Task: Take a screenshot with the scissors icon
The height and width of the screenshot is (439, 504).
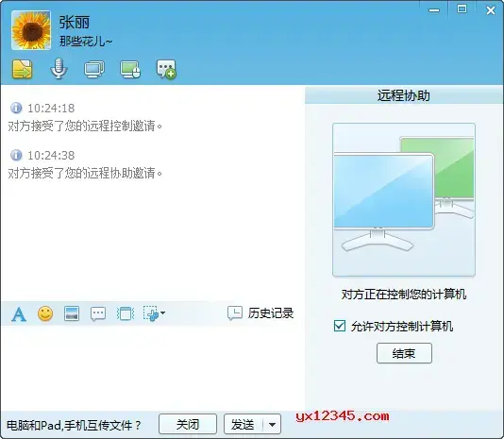Action: [150, 313]
